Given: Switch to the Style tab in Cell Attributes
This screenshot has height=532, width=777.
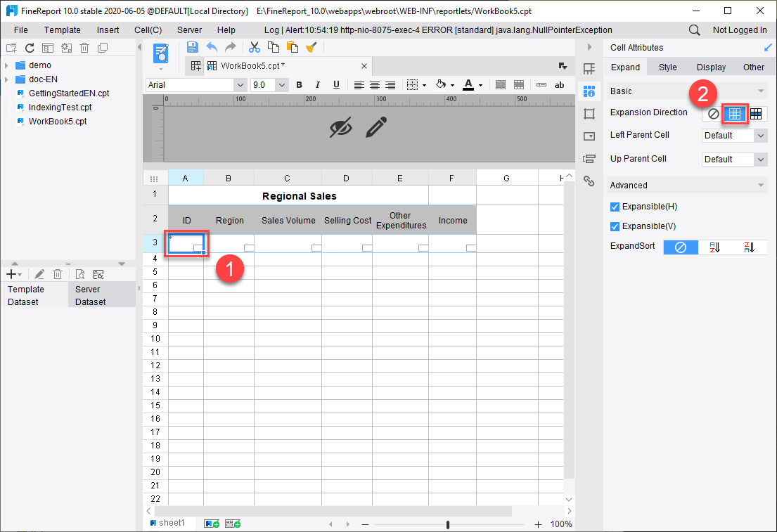Looking at the screenshot, I should [666, 67].
